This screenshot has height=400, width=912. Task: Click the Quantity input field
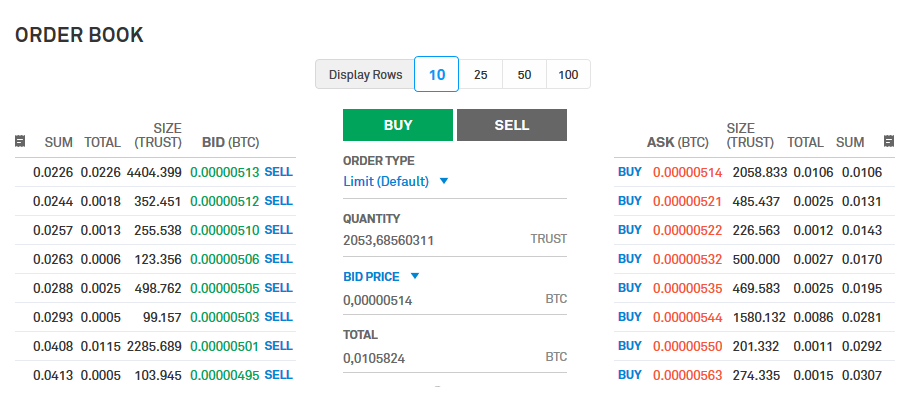[435, 240]
